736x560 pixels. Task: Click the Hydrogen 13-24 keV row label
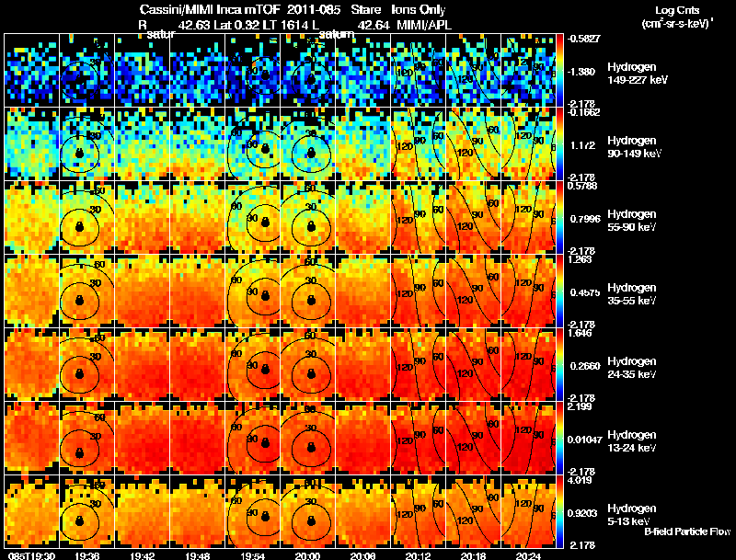(632, 441)
